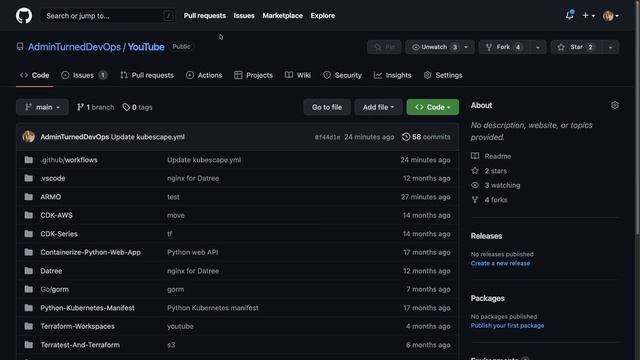Edit About details gear icon
This screenshot has height=360, width=640.
point(615,105)
